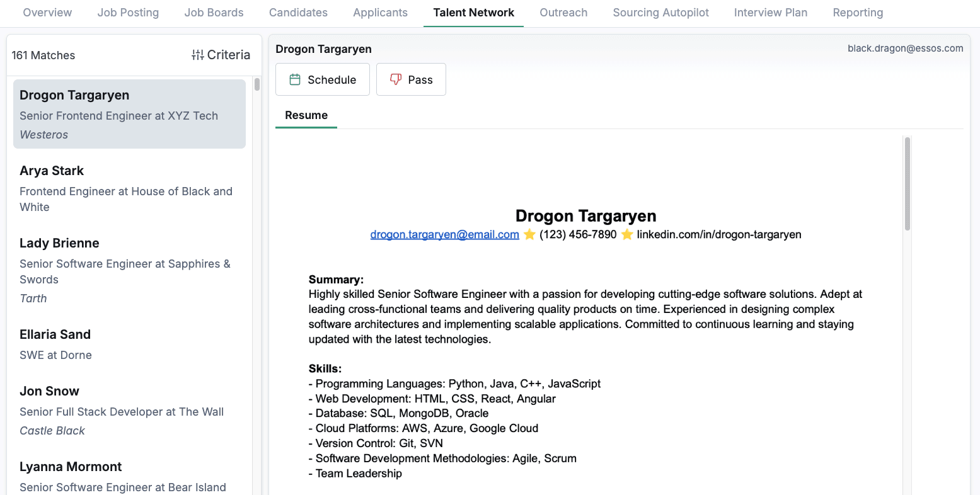Open the Overview tab

pyautogui.click(x=47, y=13)
